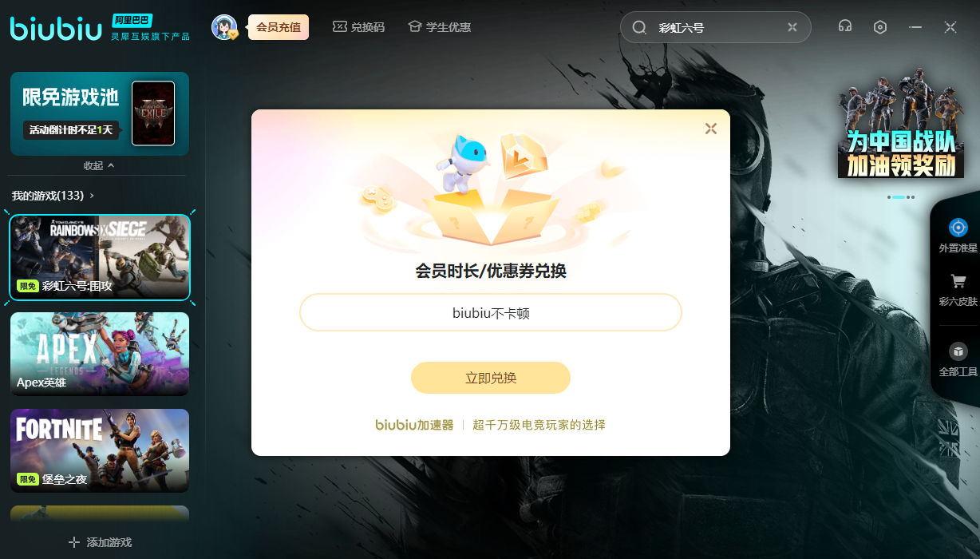Viewport: 980px width, 559px height.
Task: Click the user avatar icon
Action: (224, 27)
